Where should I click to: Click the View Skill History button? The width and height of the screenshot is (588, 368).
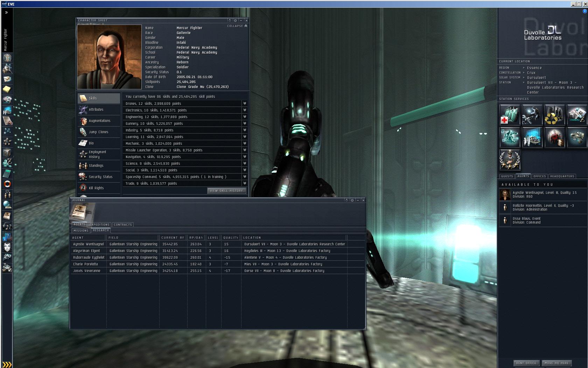(x=226, y=191)
